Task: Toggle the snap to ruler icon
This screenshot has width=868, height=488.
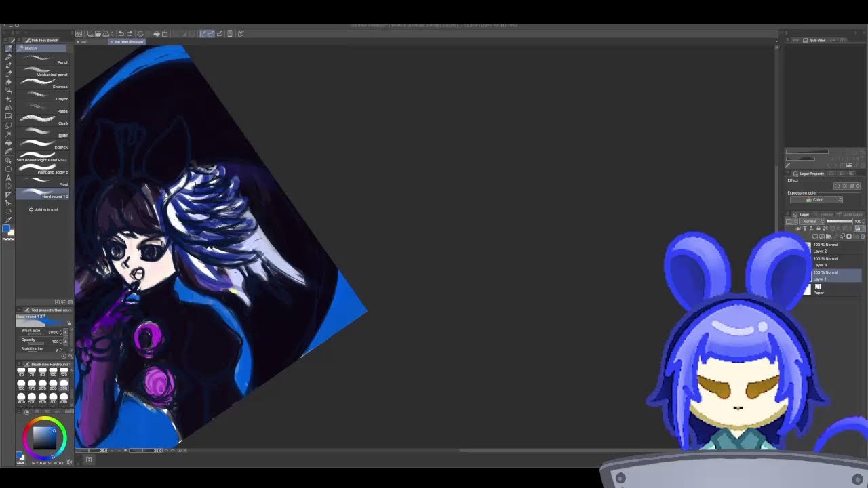Action: pos(203,33)
